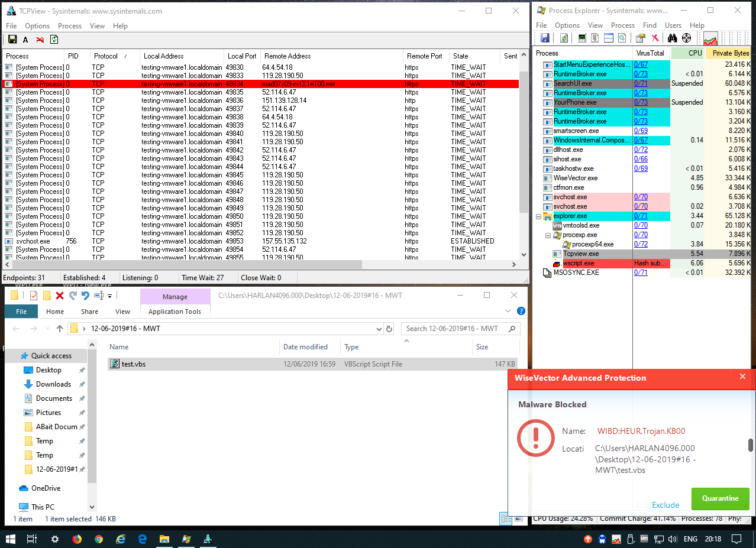This screenshot has height=548, width=756.
Task: Switch to details view icon in Explorer status bar
Action: (506, 519)
